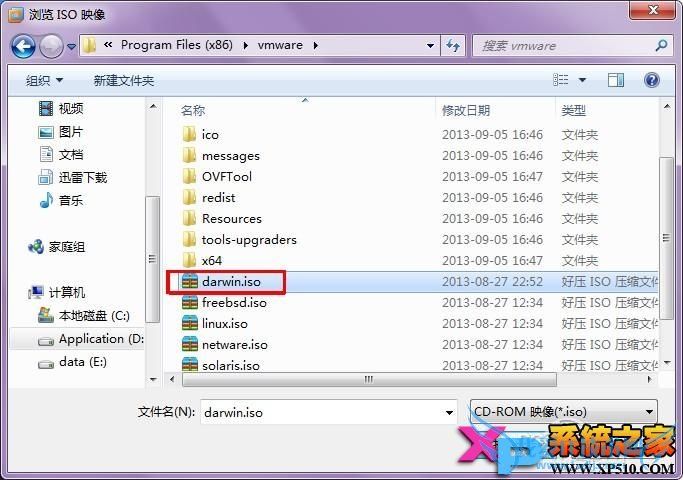Select 文档 in the navigation pane
This screenshot has width=683, height=480.
(x=61, y=155)
